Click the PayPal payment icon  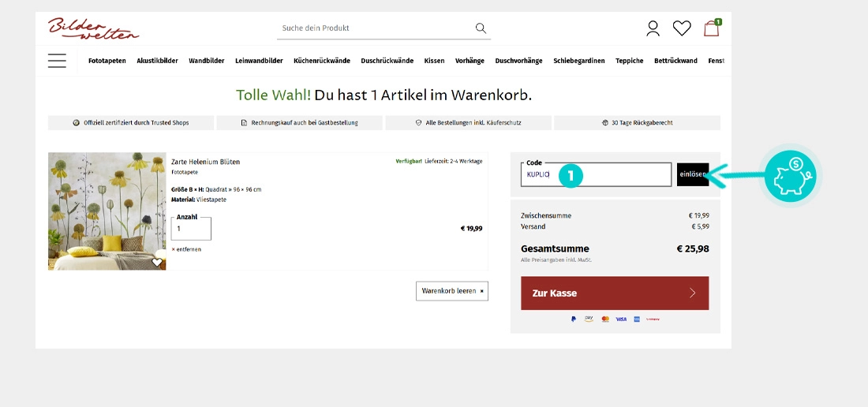pos(574,319)
